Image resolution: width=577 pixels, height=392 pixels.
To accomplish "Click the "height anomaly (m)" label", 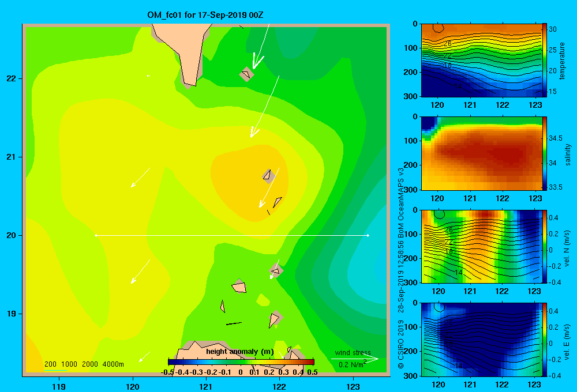I will point(240,352).
